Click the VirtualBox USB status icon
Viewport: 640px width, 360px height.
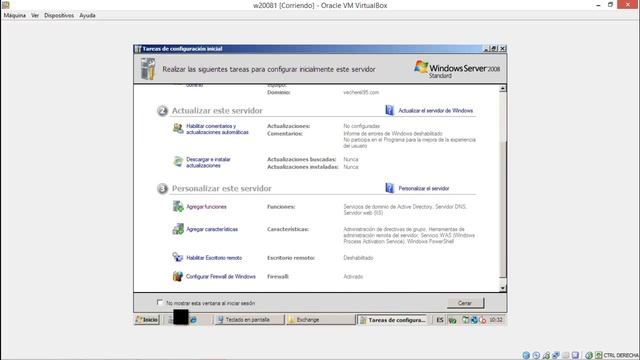click(x=546, y=356)
